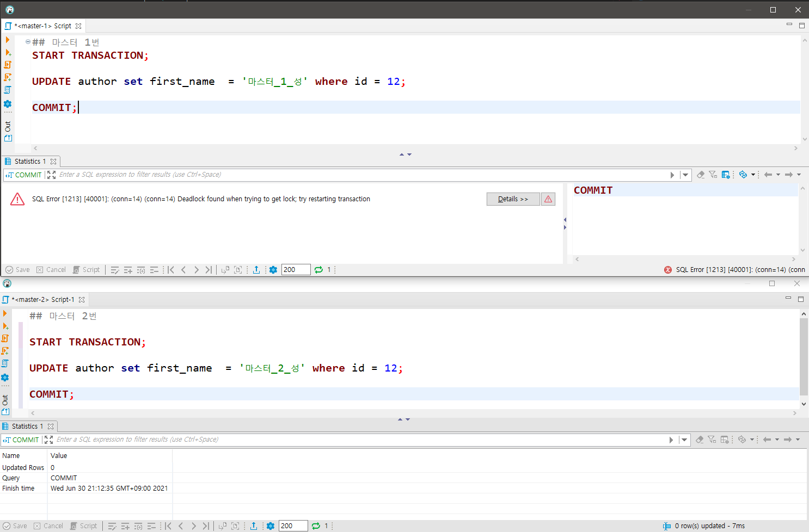Click the red warning icon beside Details button

click(x=548, y=199)
